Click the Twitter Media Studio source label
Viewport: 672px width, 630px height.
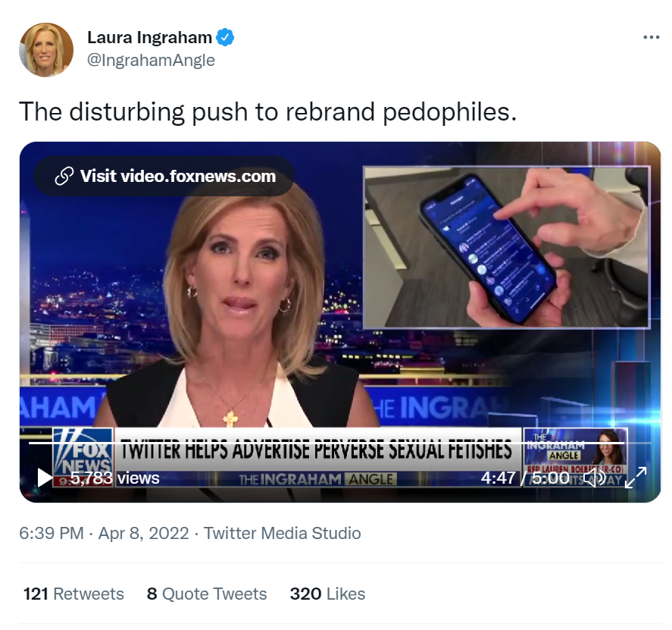click(x=282, y=533)
